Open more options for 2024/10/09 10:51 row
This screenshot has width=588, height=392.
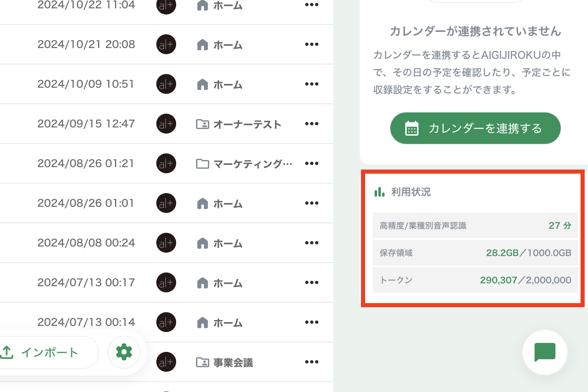point(312,84)
